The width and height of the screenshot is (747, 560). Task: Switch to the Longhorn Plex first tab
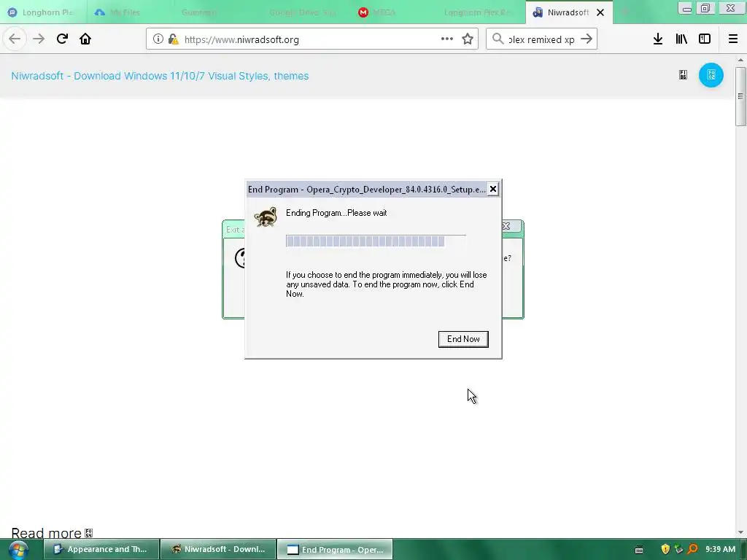pyautogui.click(x=43, y=12)
